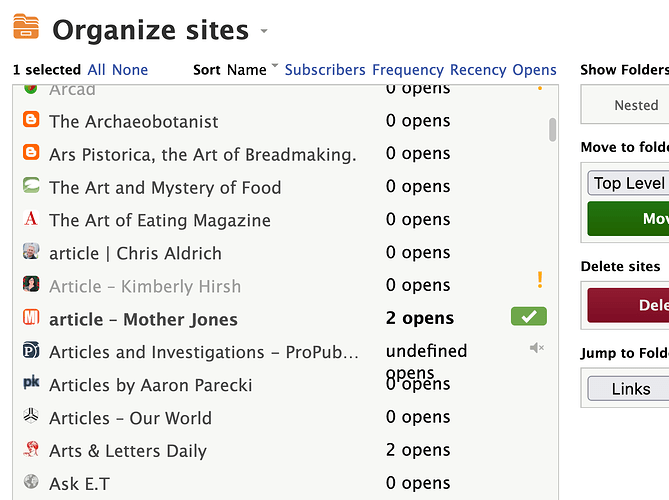The width and height of the screenshot is (669, 500).
Task: Sort sites by Frequency
Action: (x=408, y=70)
